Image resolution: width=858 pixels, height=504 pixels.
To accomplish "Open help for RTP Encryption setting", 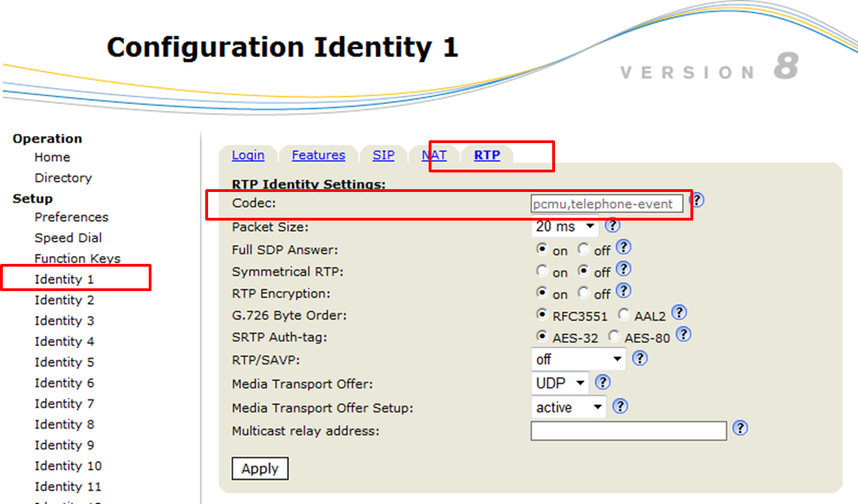I will click(623, 290).
